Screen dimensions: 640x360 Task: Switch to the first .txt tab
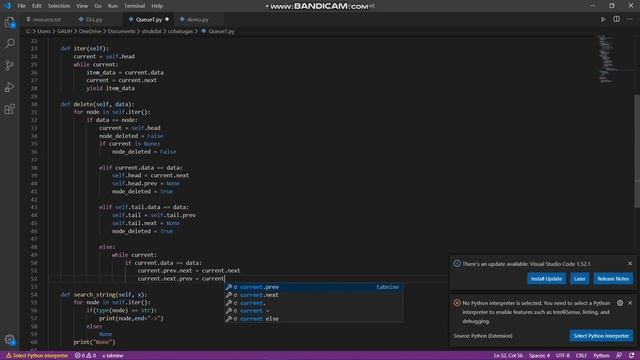(47, 20)
